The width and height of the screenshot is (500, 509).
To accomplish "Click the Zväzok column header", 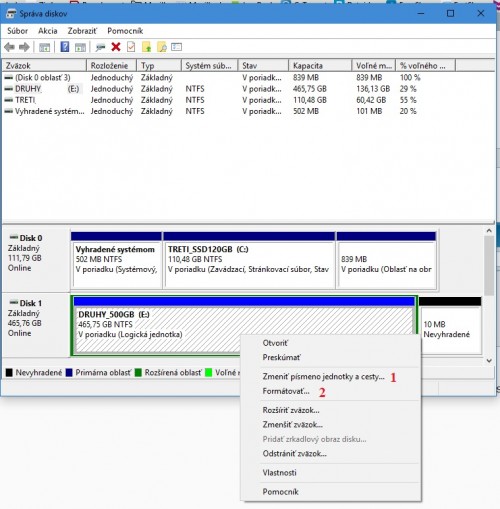I will point(44,66).
